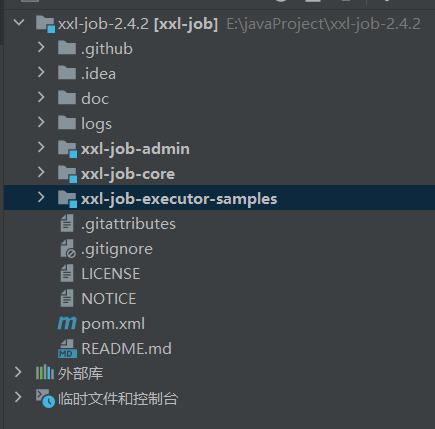Expand the doc folder chevron
The width and height of the screenshot is (435, 429).
point(41,97)
